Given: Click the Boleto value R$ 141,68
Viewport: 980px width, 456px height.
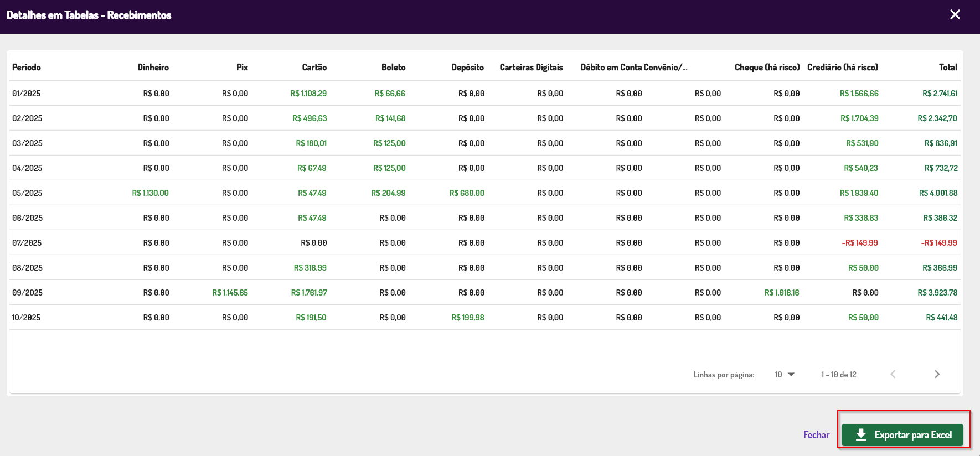Looking at the screenshot, I should pyautogui.click(x=390, y=118).
